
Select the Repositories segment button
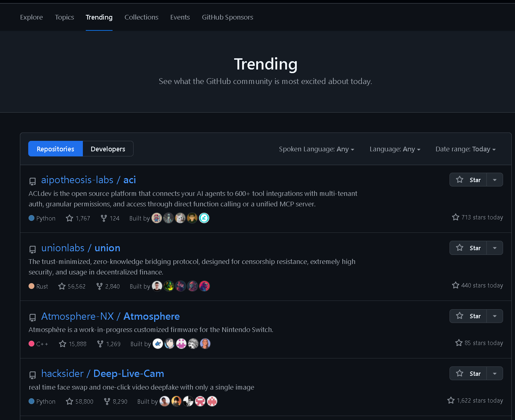point(55,149)
